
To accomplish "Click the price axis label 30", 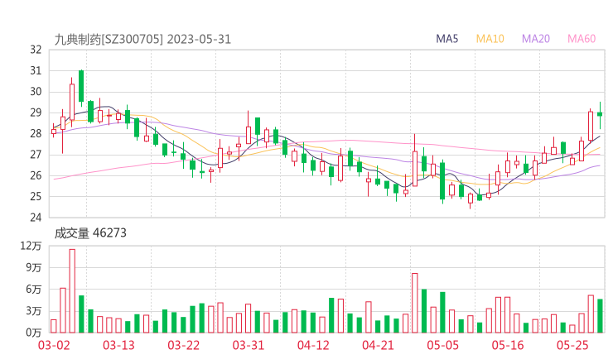I will point(36,92).
